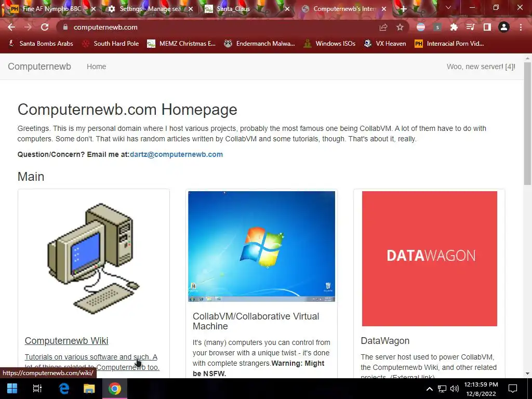Click the Computernewb brand in navbar

tap(39, 66)
